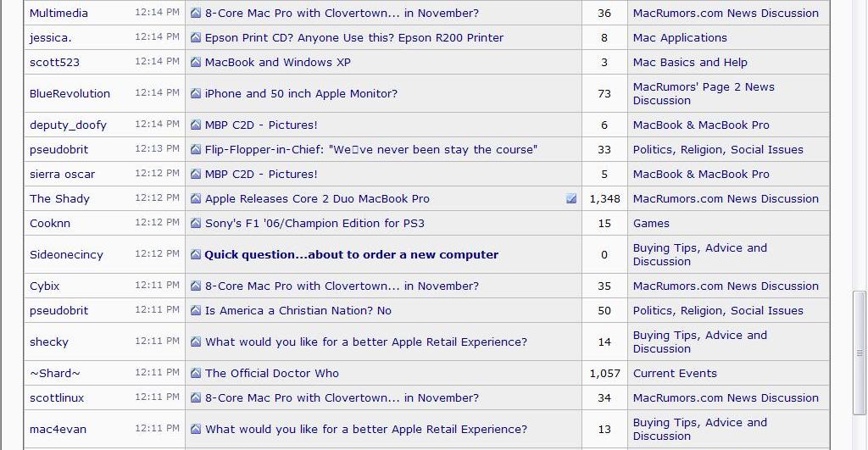Viewport: 868px width, 450px height.
Task: Click the post icon beside iPhone and 50 inch Apple Monitor
Action: pos(196,93)
